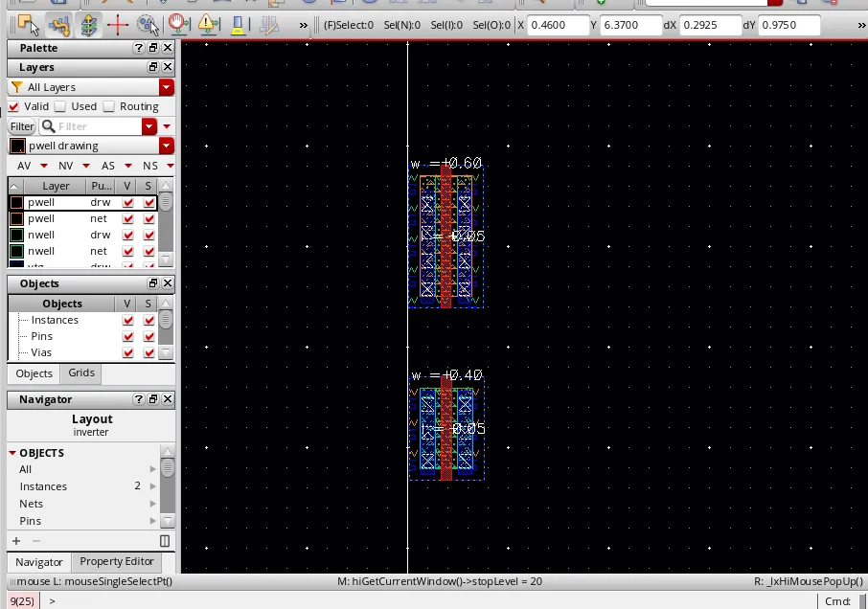The width and height of the screenshot is (868, 609).
Task: Click the X coordinate input field
Action: pyautogui.click(x=558, y=26)
